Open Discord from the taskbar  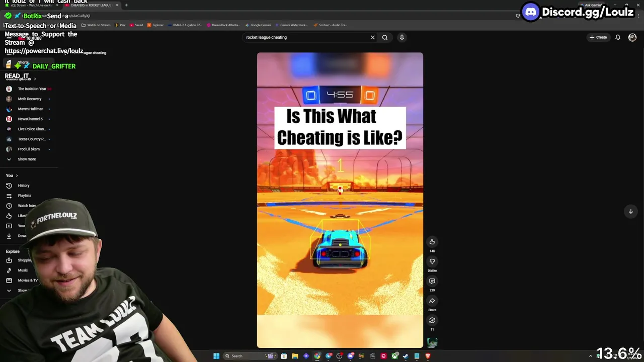pyautogui.click(x=351, y=356)
